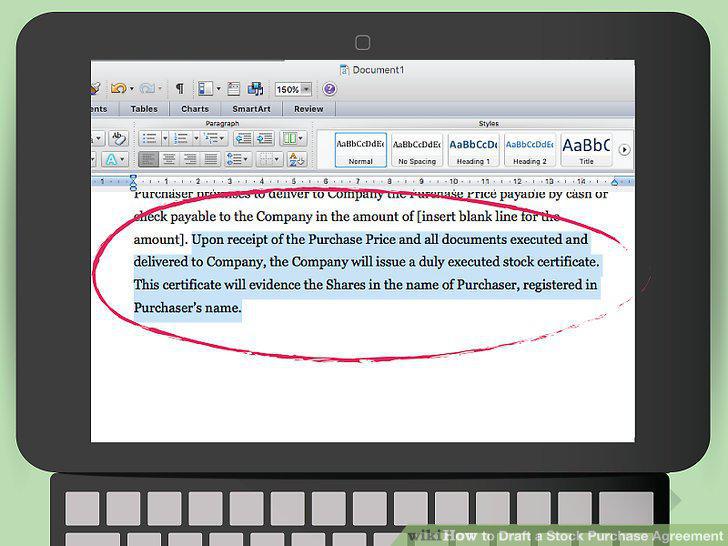Click the word 'amount]' in the document
Screen dimensions: 728x546
161,240
